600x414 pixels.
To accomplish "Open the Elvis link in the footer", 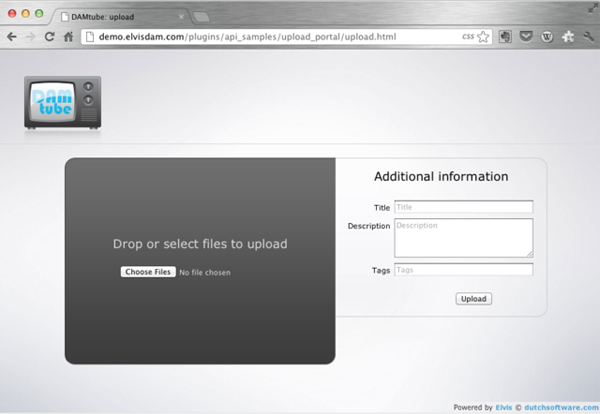I will pos(504,407).
